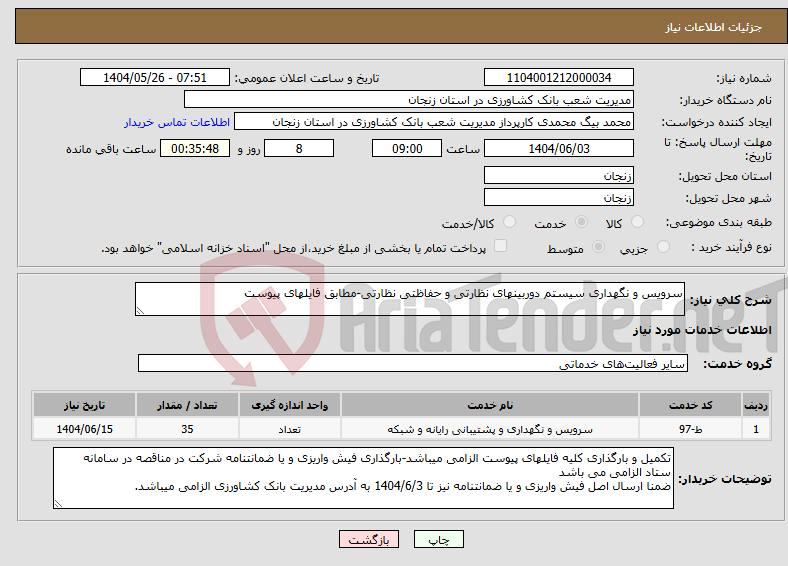Click the ردیف column header
788x566 pixels.
(x=756, y=405)
